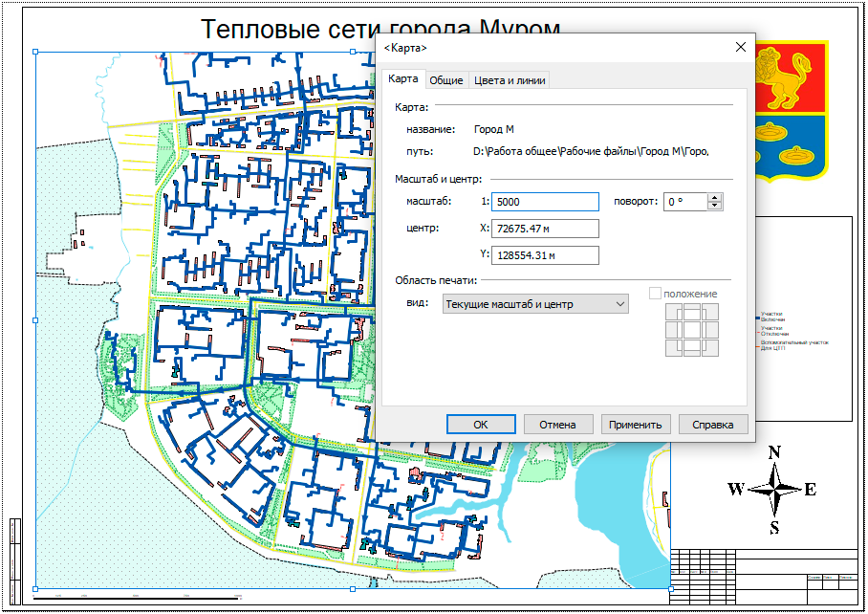Open the вид print area dropdown

(535, 304)
